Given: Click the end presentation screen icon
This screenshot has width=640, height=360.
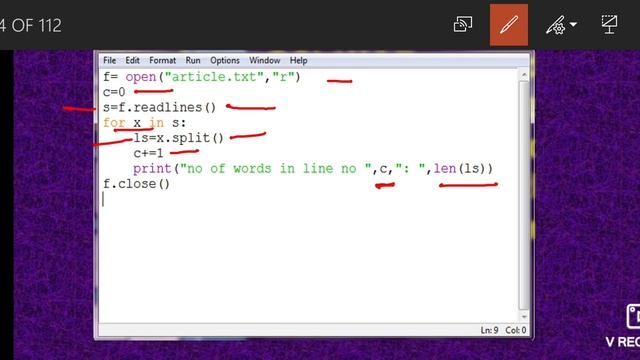Looking at the screenshot, I should click(609, 24).
